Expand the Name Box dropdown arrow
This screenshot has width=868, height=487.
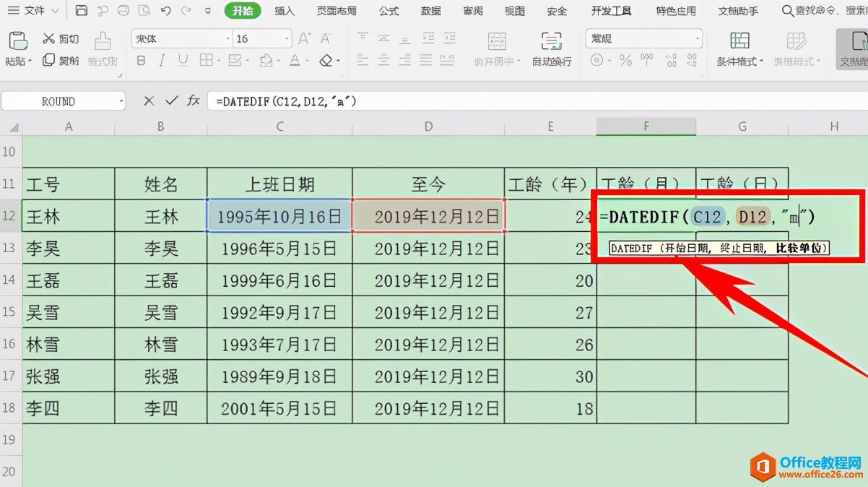click(x=120, y=101)
